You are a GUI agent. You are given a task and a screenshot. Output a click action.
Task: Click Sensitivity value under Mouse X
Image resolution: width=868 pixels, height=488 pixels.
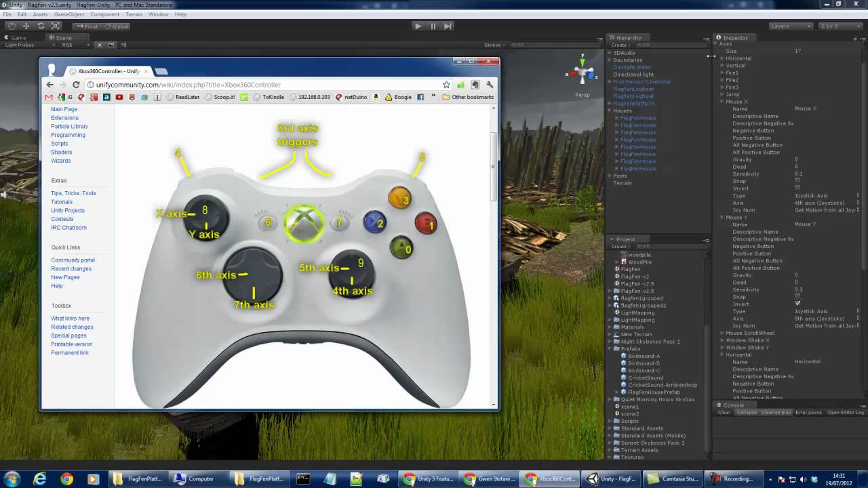[x=828, y=174]
